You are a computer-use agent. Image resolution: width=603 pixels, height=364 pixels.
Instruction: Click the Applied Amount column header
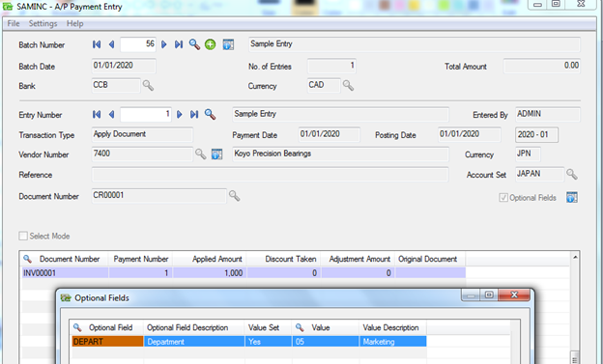point(210,259)
